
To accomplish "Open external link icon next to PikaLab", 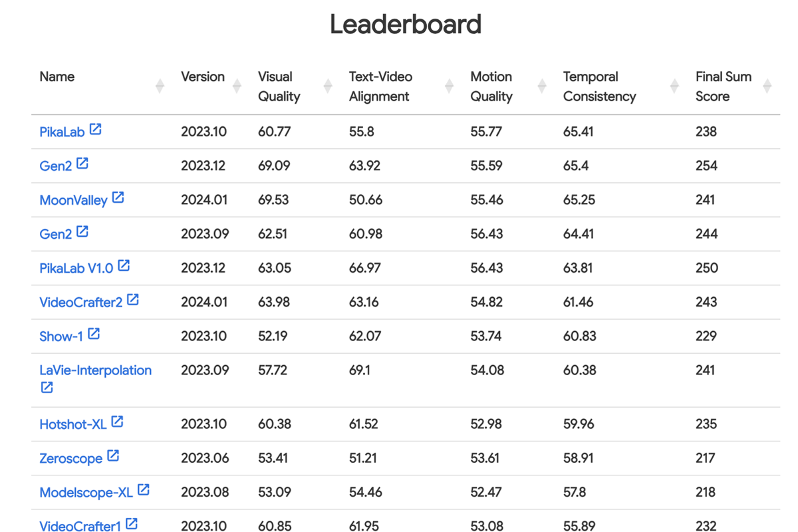I will (96, 130).
